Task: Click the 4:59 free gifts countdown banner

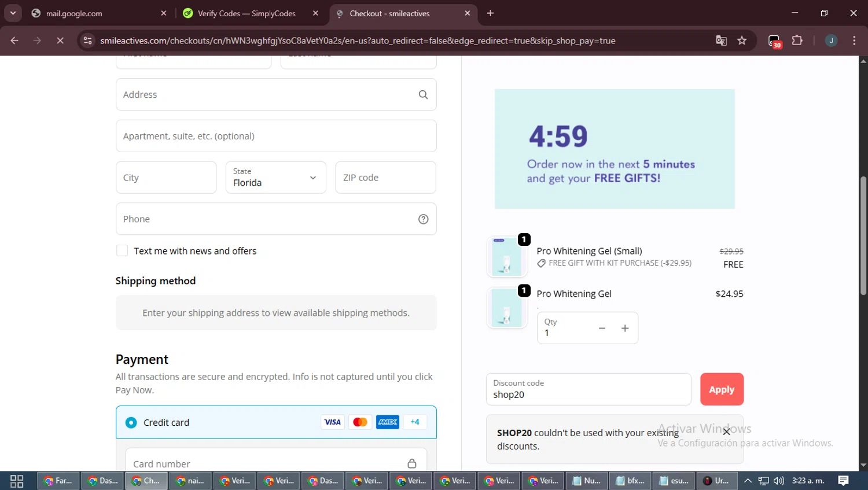Action: 615,149
